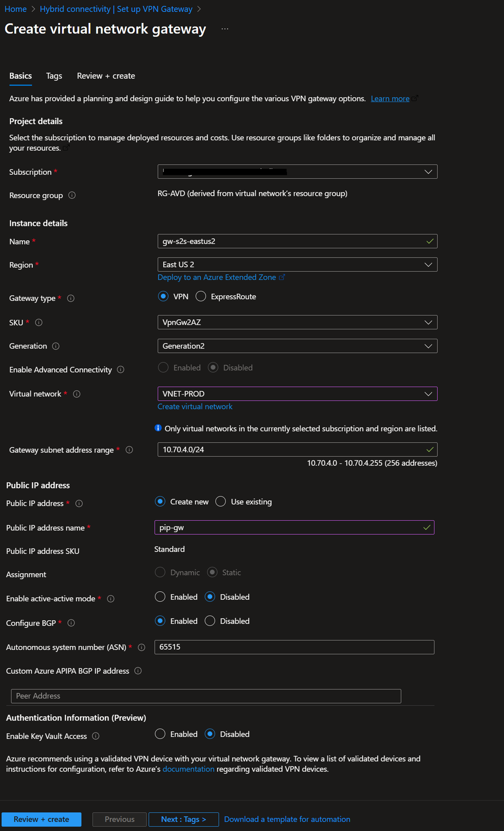
Task: Enable active-active mode
Action: (160, 597)
